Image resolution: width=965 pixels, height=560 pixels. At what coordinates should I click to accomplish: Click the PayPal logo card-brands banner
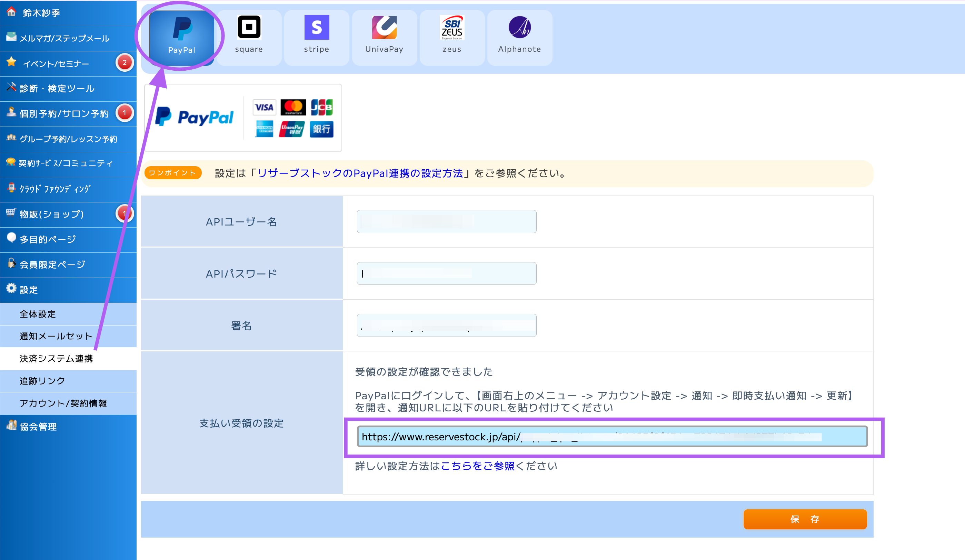243,118
